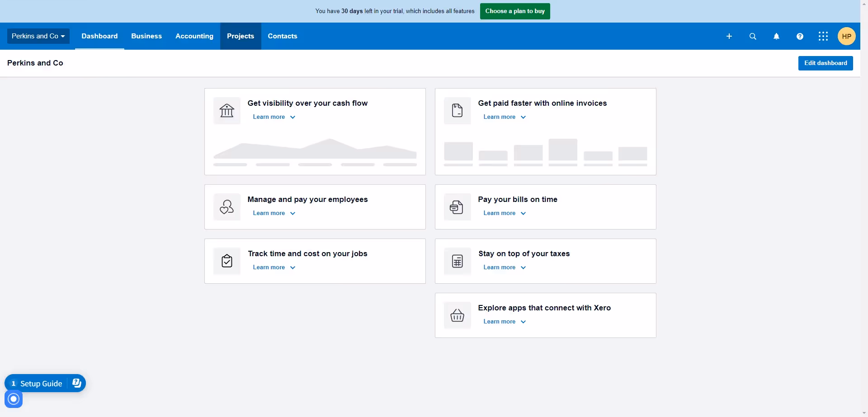Image resolution: width=868 pixels, height=417 pixels.
Task: Expand Learn more under Manage and pay employees
Action: tap(274, 213)
